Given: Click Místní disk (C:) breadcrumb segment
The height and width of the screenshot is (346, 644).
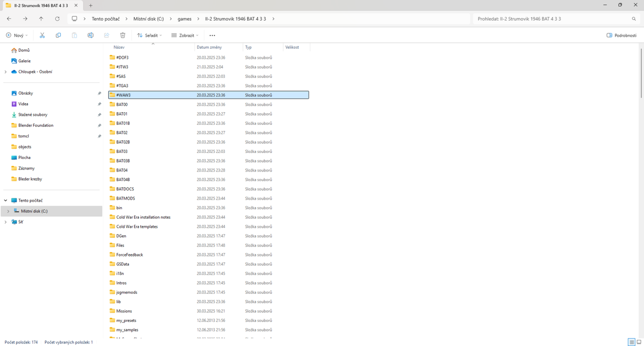Looking at the screenshot, I should tap(148, 19).
